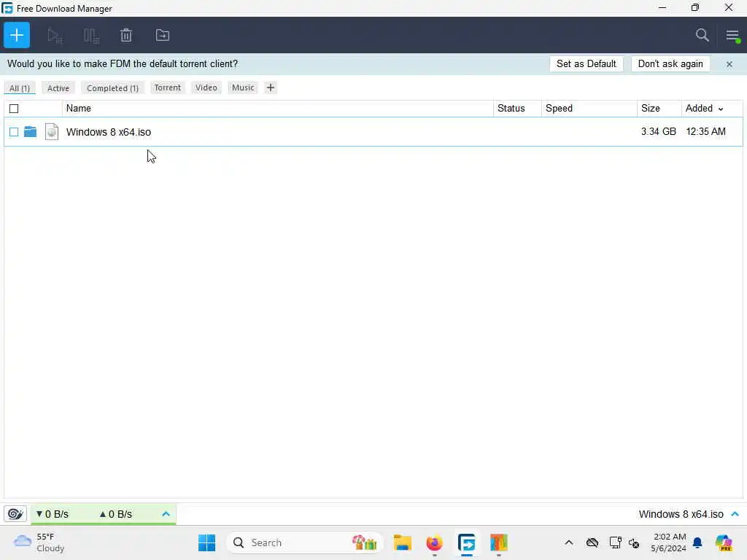
Task: Switch to the Active filter tab
Action: (58, 88)
